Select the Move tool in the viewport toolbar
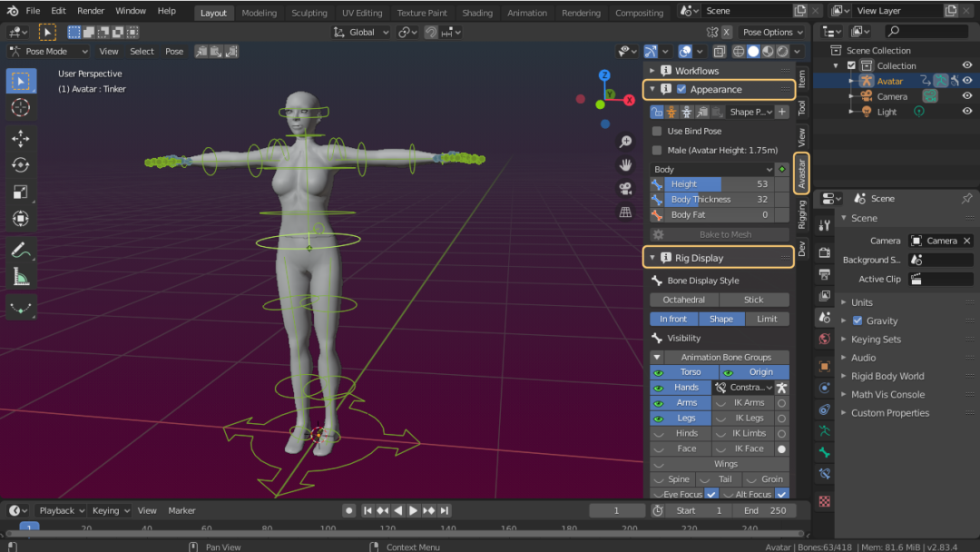Image resolution: width=980 pixels, height=552 pixels. (x=21, y=138)
